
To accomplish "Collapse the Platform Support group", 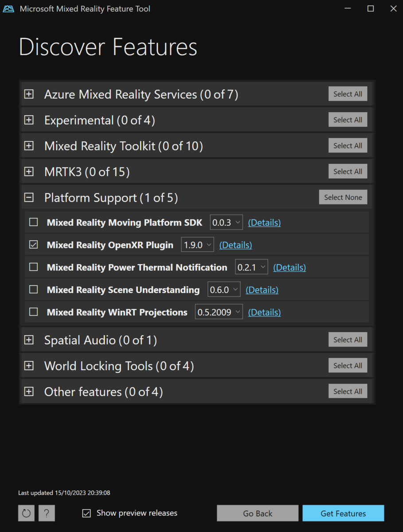I will pyautogui.click(x=29, y=197).
